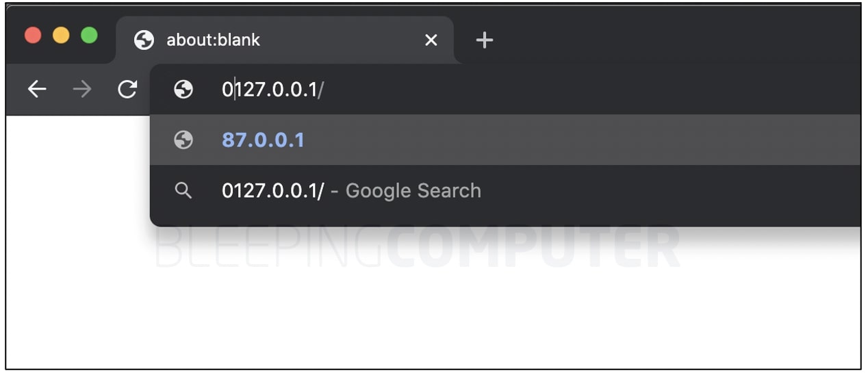Go back using the back arrow
The width and height of the screenshot is (868, 375).
(37, 90)
